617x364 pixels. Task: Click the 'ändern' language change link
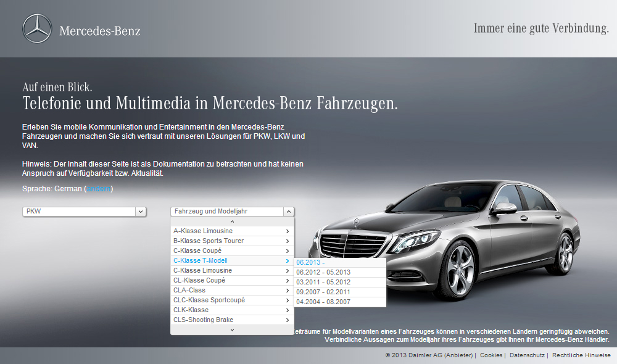(x=98, y=189)
